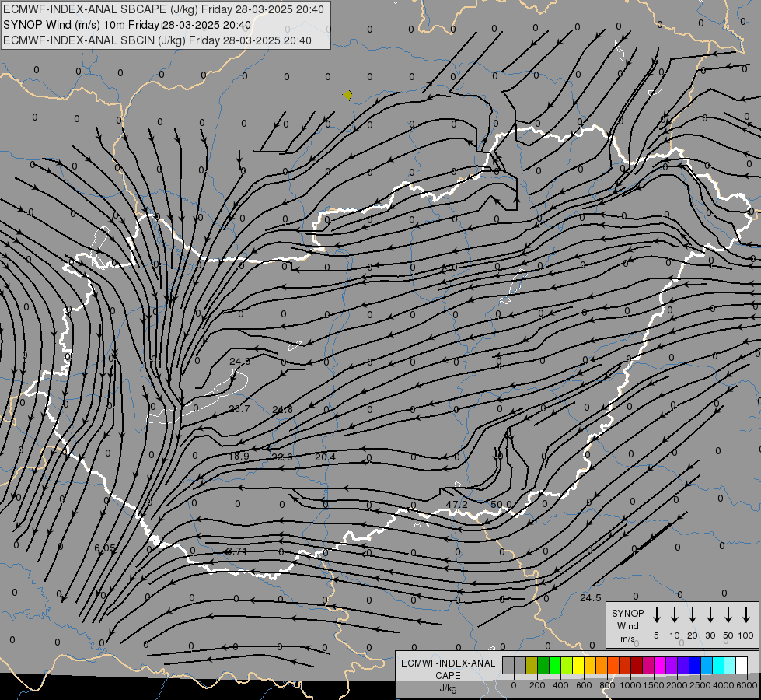Select the dark red CAPE legend swatch

click(x=637, y=665)
